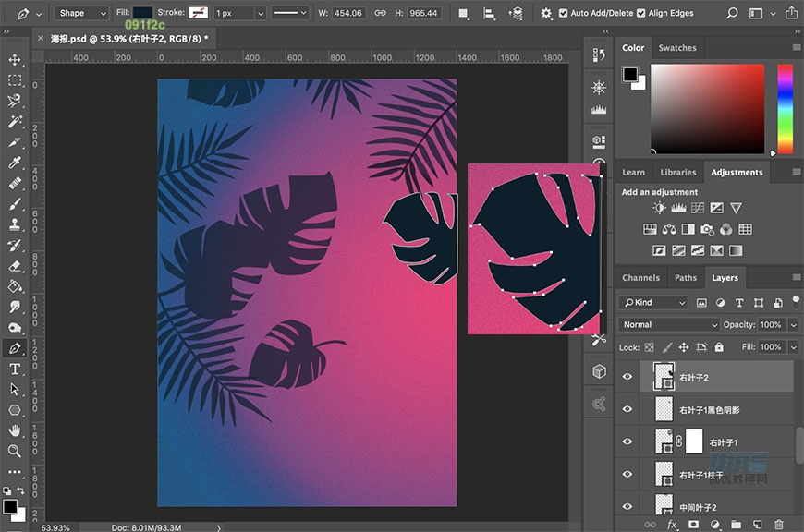
Task: Hide the 右叶子2 layer
Action: click(628, 377)
